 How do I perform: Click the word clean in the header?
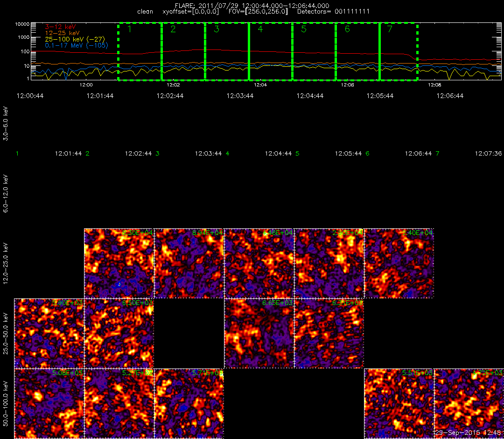145,12
